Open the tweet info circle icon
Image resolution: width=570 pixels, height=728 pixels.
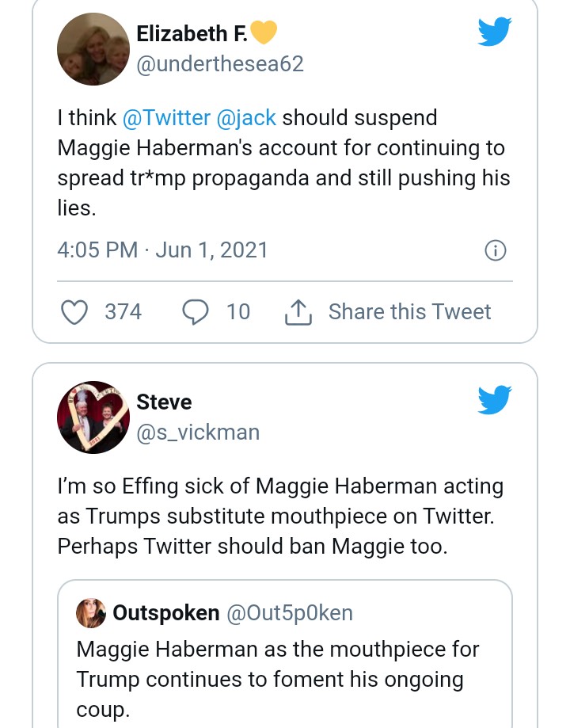click(x=495, y=251)
